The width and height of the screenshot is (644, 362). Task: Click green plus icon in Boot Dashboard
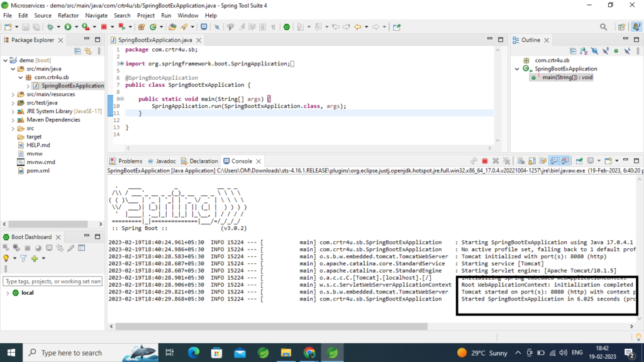tap(35, 258)
